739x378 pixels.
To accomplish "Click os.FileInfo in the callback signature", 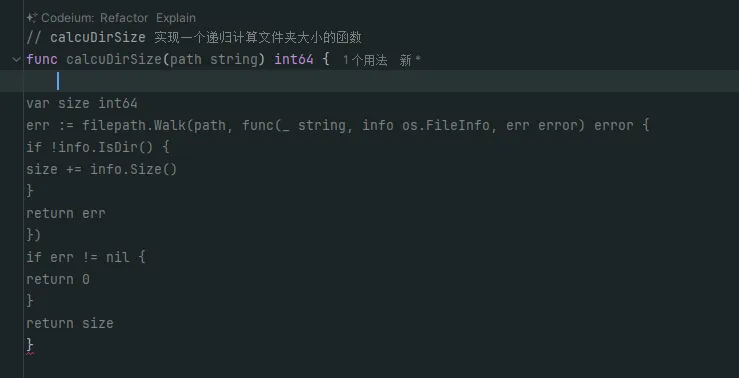I will coord(445,125).
